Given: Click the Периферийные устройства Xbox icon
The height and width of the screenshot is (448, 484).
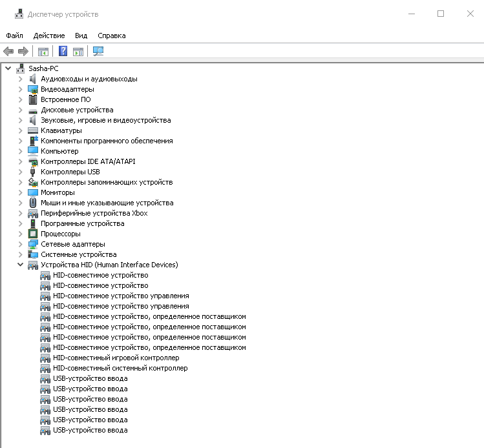Looking at the screenshot, I should [x=33, y=214].
